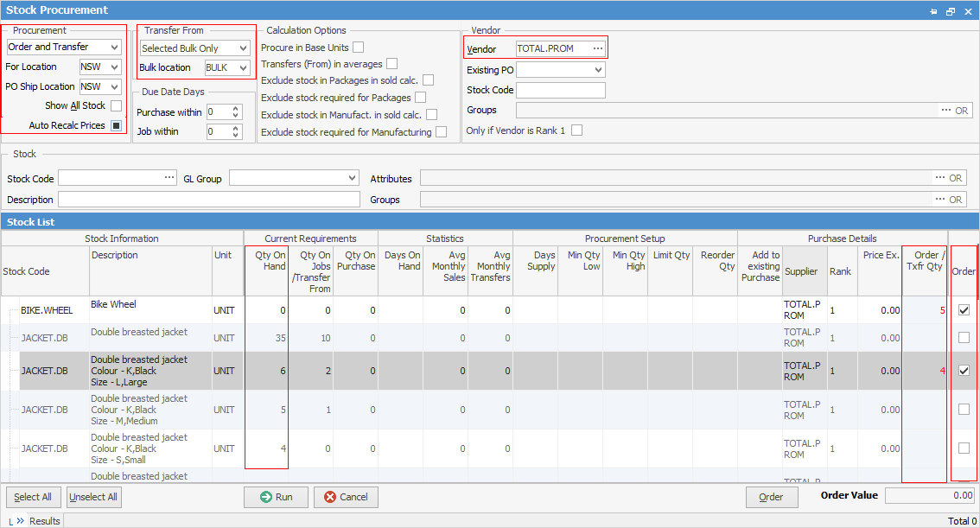This screenshot has height=528, width=980.
Task: Click the red Cancel button
Action: (x=346, y=497)
